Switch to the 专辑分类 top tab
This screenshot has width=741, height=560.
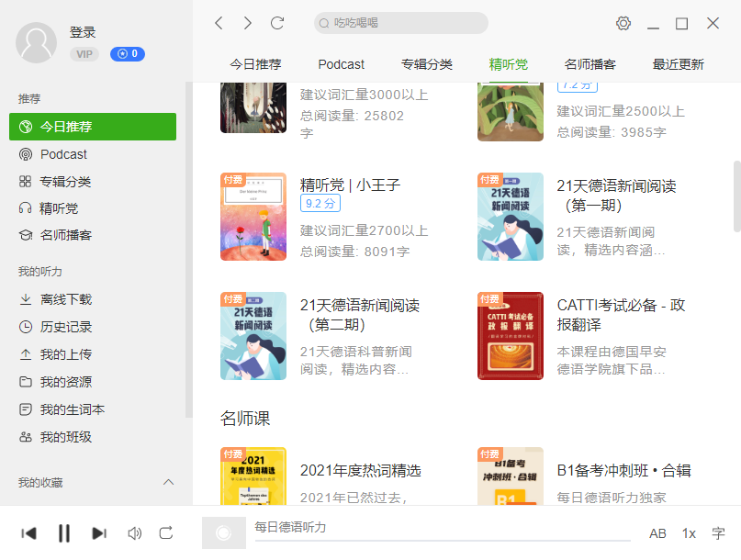427,64
